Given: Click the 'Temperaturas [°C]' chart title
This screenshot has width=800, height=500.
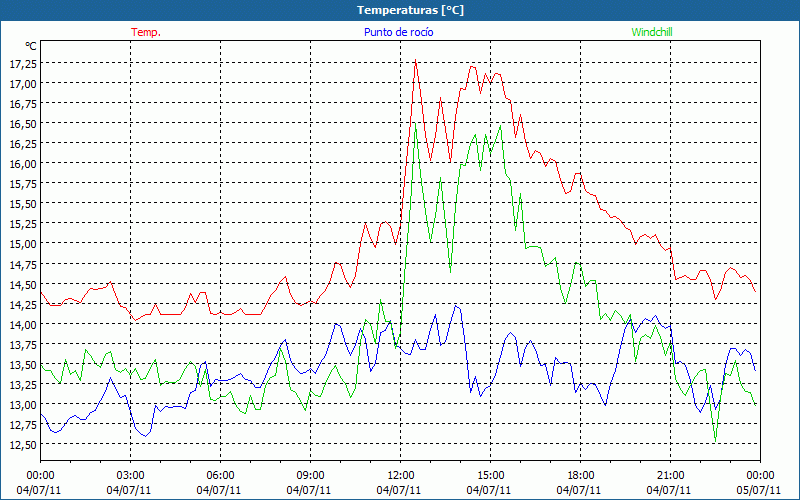Looking at the screenshot, I should click(410, 10).
